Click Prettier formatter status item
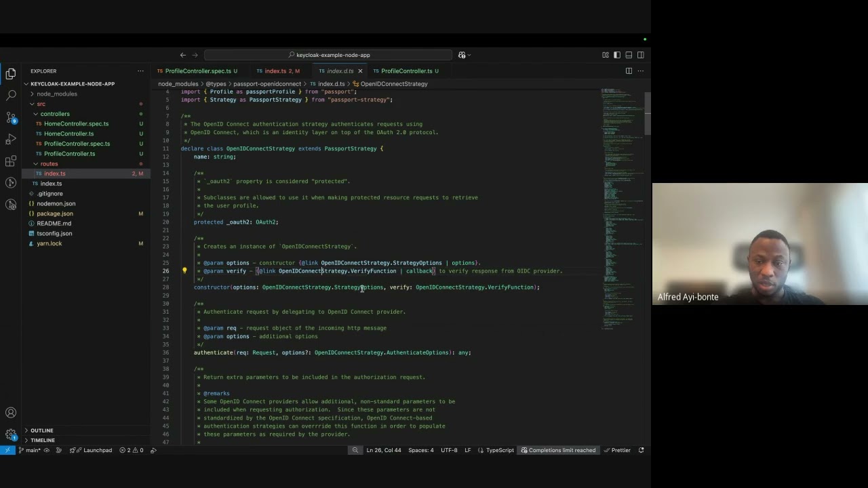 pos(616,450)
